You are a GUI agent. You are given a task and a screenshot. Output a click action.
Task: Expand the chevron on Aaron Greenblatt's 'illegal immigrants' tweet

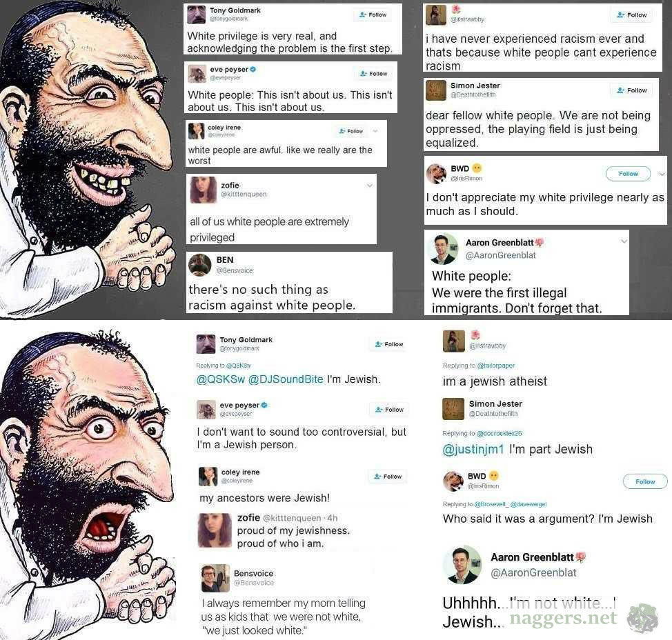click(624, 241)
